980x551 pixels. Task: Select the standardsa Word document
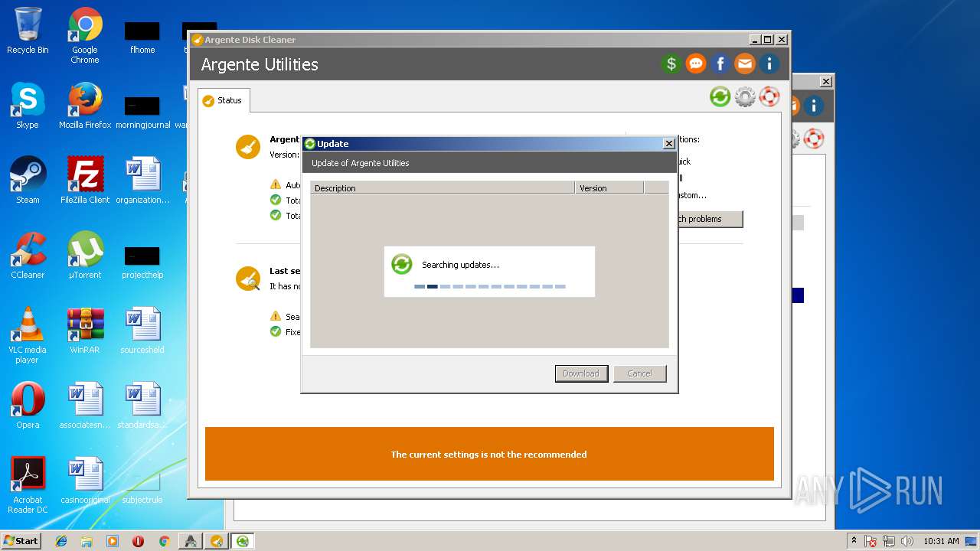pyautogui.click(x=142, y=405)
